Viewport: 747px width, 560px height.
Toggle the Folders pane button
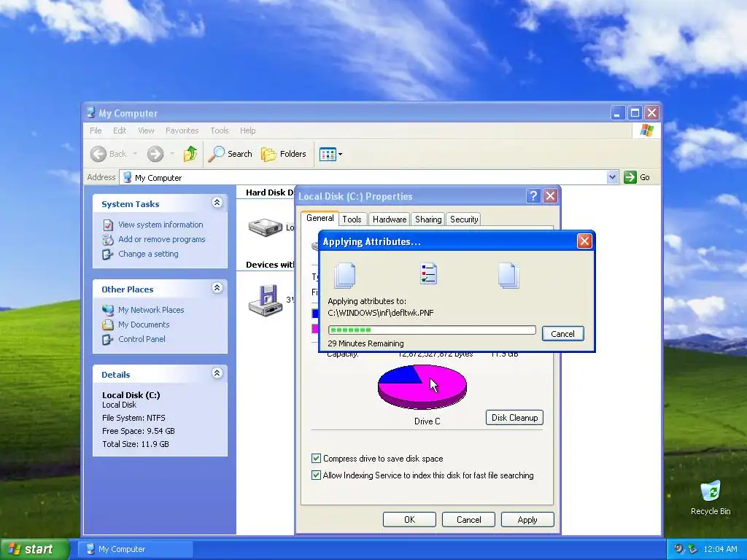(x=284, y=154)
